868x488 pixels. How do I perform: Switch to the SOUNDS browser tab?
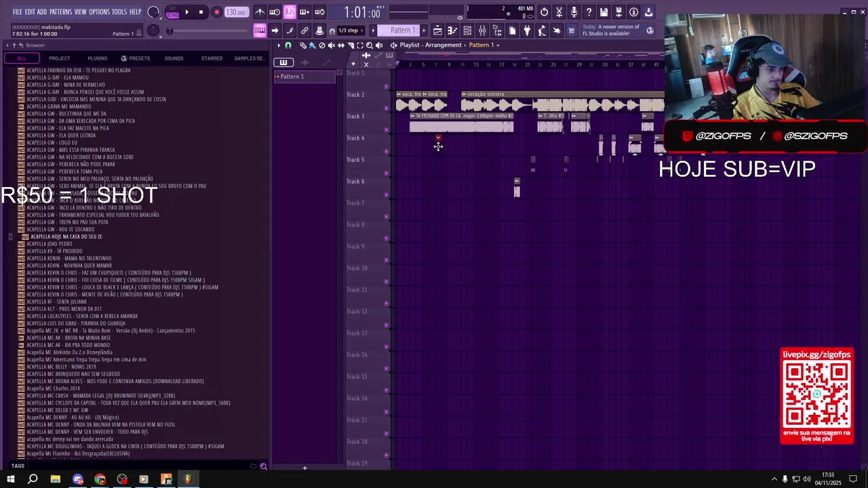(x=174, y=58)
